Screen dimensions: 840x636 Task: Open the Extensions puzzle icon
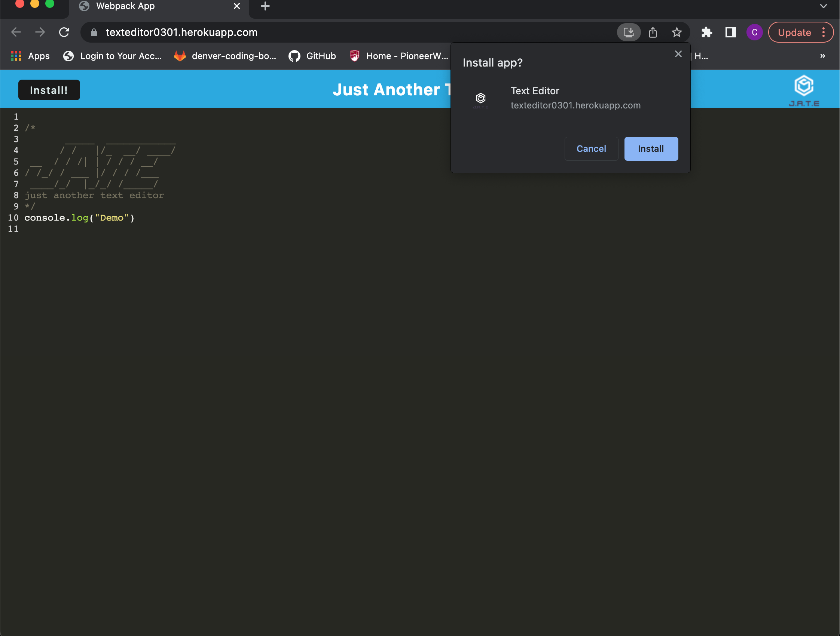point(707,32)
